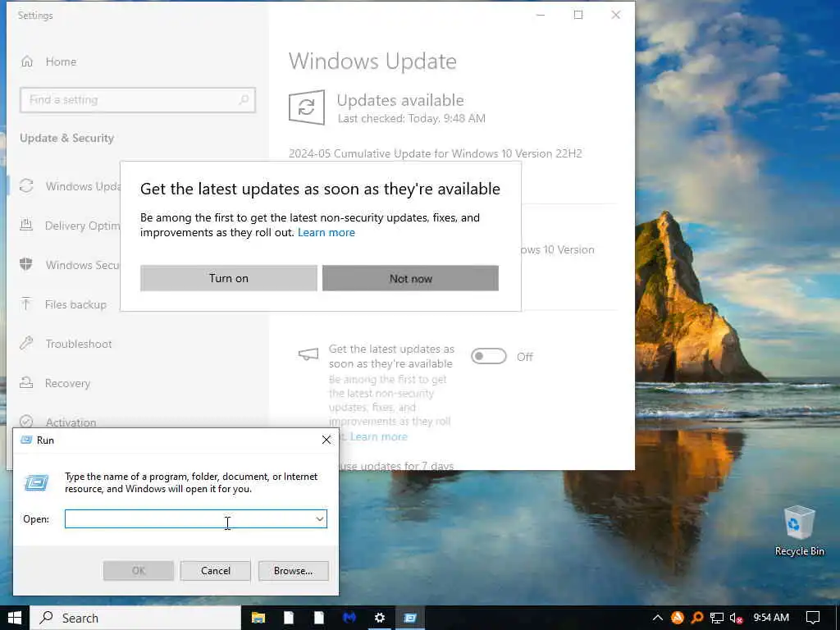Expand the Open dropdown arrow in Run
840x630 pixels.
click(320, 518)
